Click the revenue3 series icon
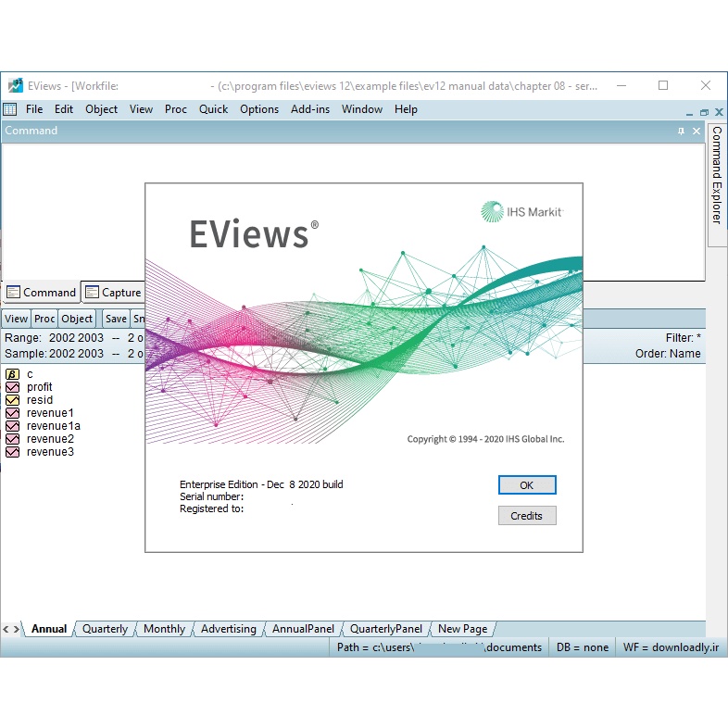Screen dimensions: 728x728 [x=13, y=452]
